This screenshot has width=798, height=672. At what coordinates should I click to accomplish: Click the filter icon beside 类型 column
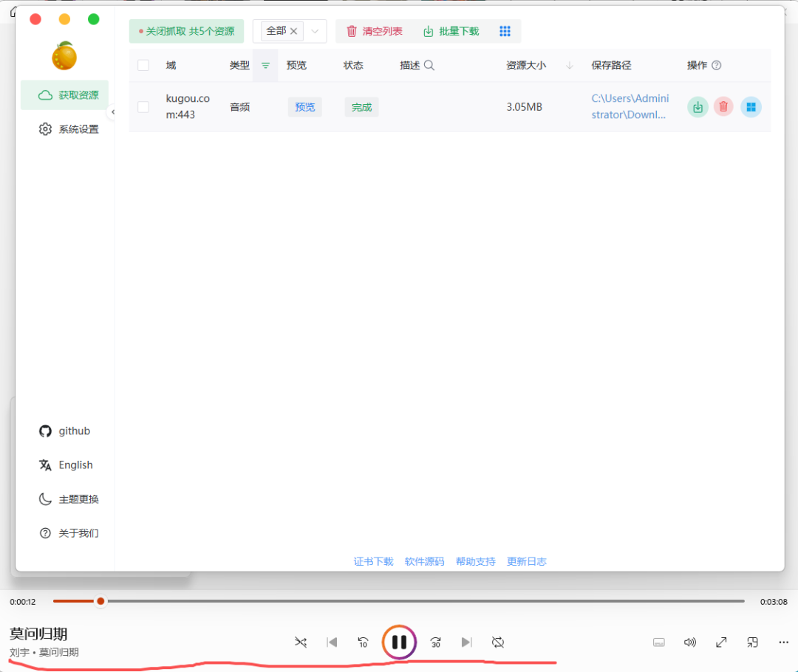tap(265, 65)
